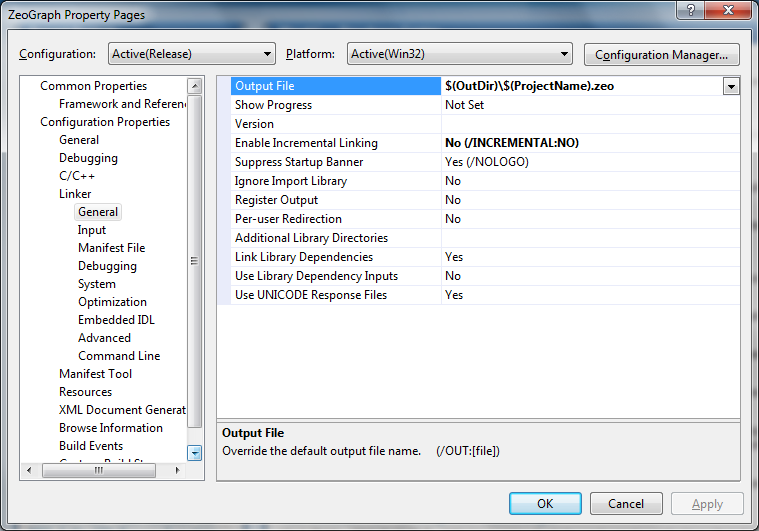Select the C/C++ tree node
The width and height of the screenshot is (759, 531).
(77, 176)
